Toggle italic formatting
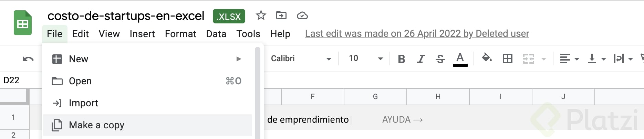 (x=420, y=59)
